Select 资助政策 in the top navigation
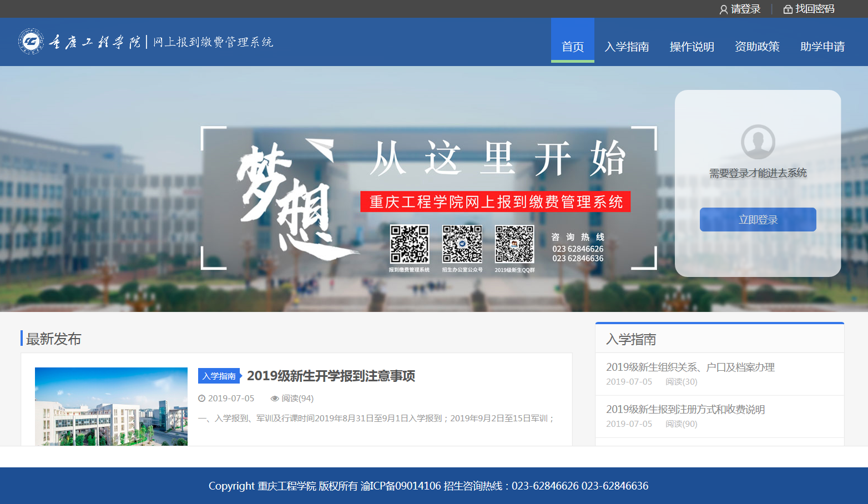Image resolution: width=868 pixels, height=504 pixels. point(757,47)
